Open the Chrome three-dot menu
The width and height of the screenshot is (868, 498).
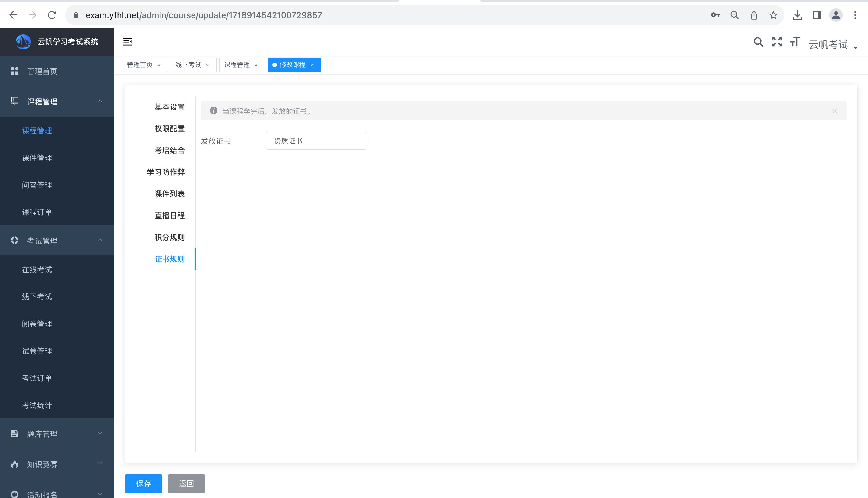tap(855, 15)
